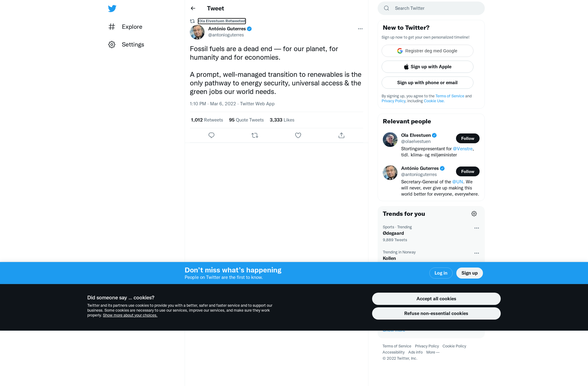
Task: Like the tweet with the heart icon
Action: pyautogui.click(x=298, y=135)
